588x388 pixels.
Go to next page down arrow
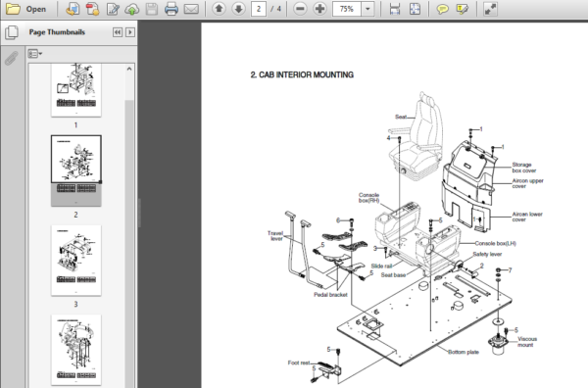[x=238, y=8]
